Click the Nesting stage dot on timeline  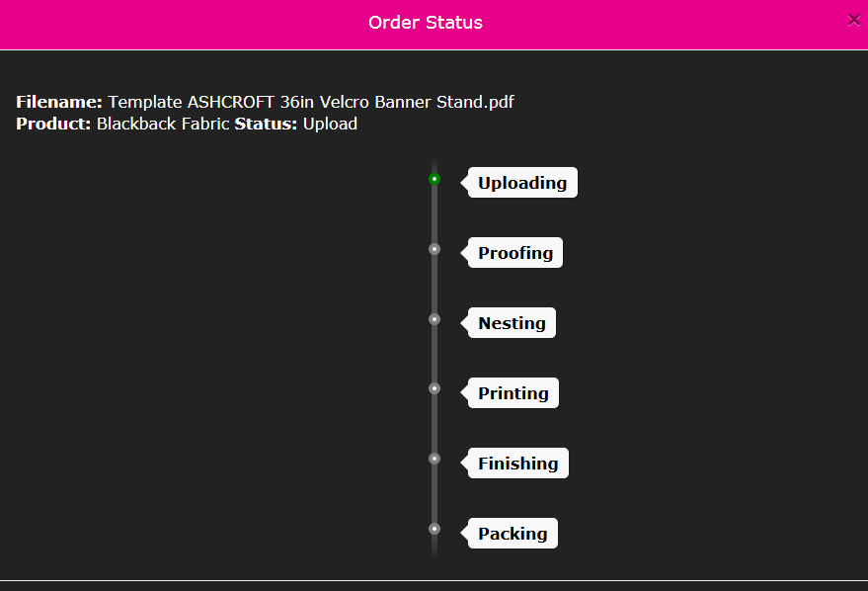click(434, 319)
